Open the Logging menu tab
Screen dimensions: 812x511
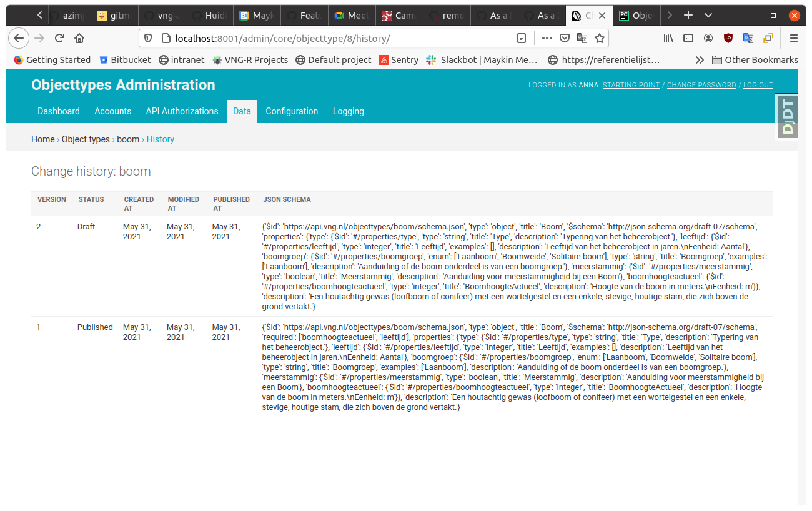coord(349,111)
